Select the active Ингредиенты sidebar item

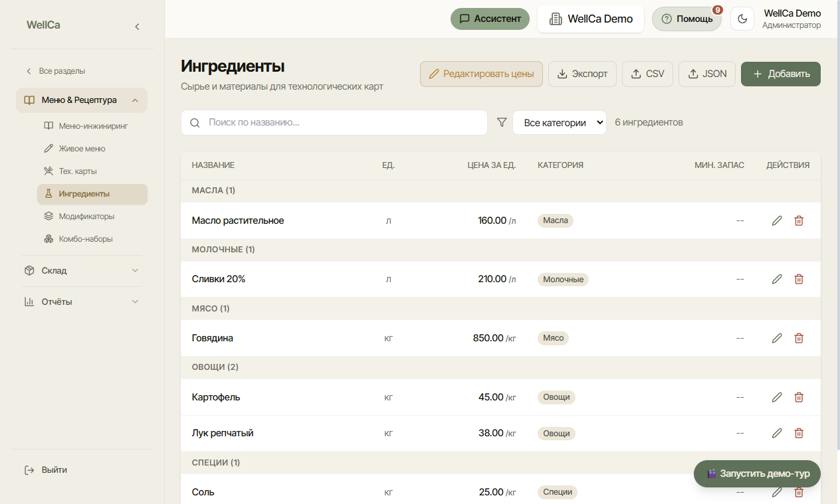pyautogui.click(x=92, y=194)
